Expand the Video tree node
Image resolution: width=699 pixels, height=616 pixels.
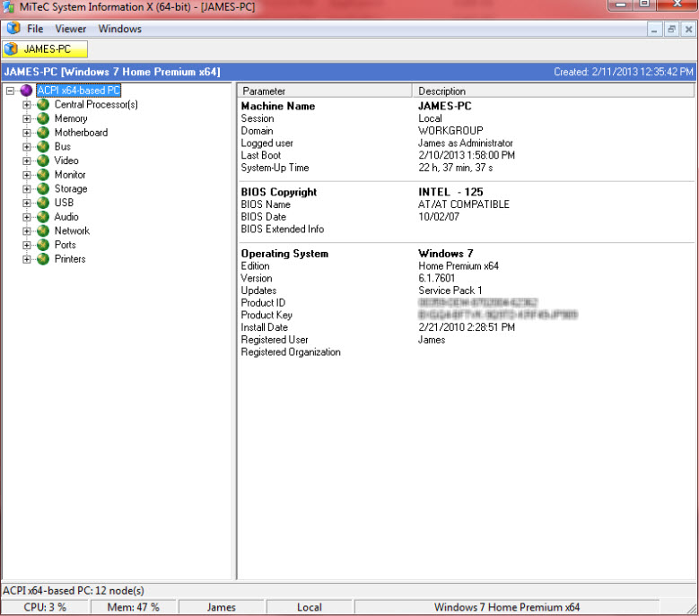(x=27, y=161)
